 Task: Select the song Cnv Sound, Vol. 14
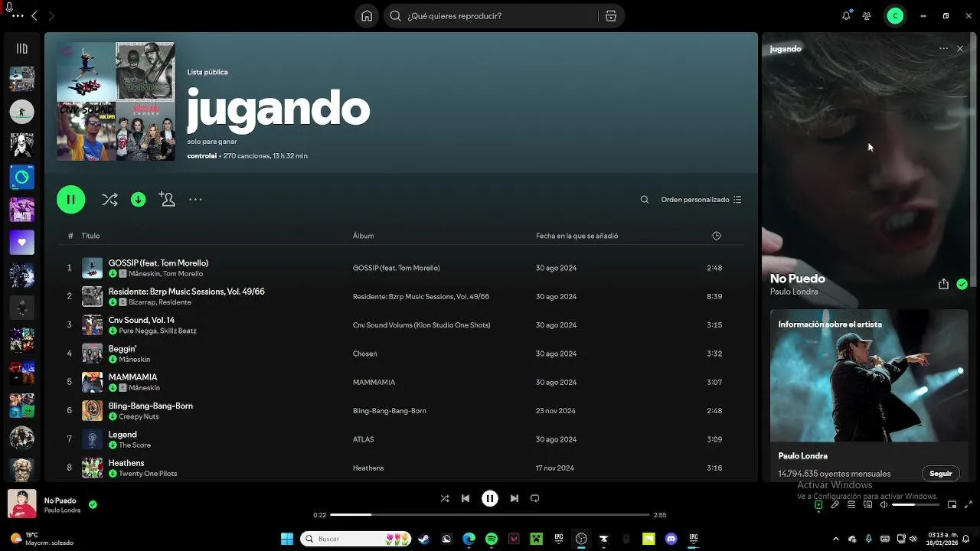(142, 320)
